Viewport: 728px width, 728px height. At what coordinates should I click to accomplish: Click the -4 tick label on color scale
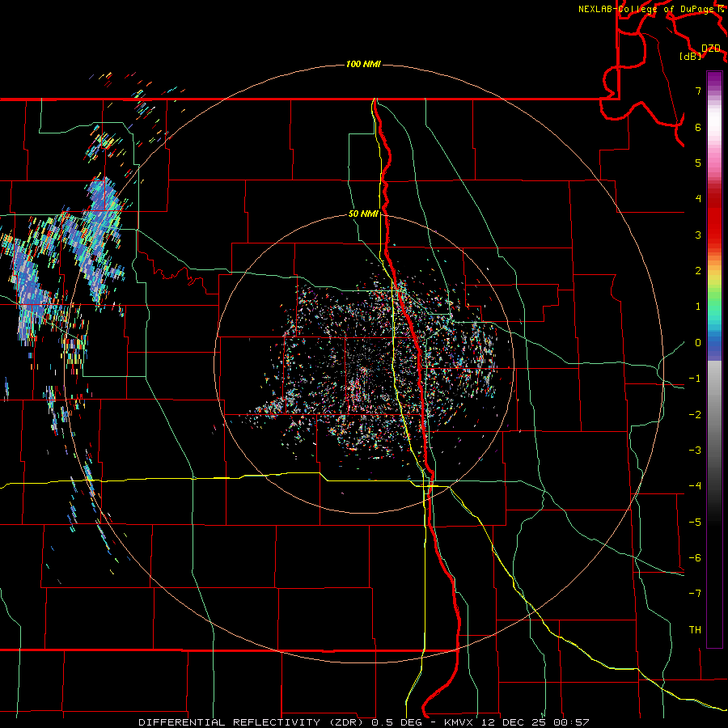pyautogui.click(x=695, y=486)
